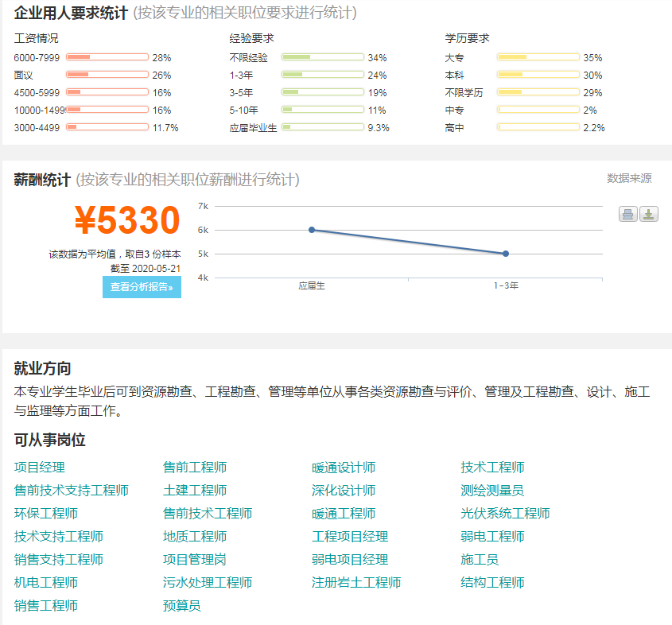View the 工程项目经理 position
672x625 pixels.
(x=350, y=537)
